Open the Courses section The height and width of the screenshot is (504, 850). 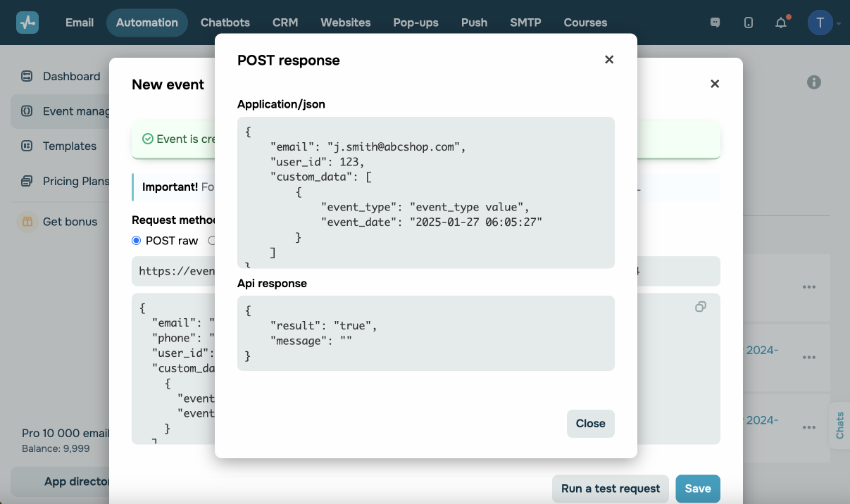click(586, 23)
